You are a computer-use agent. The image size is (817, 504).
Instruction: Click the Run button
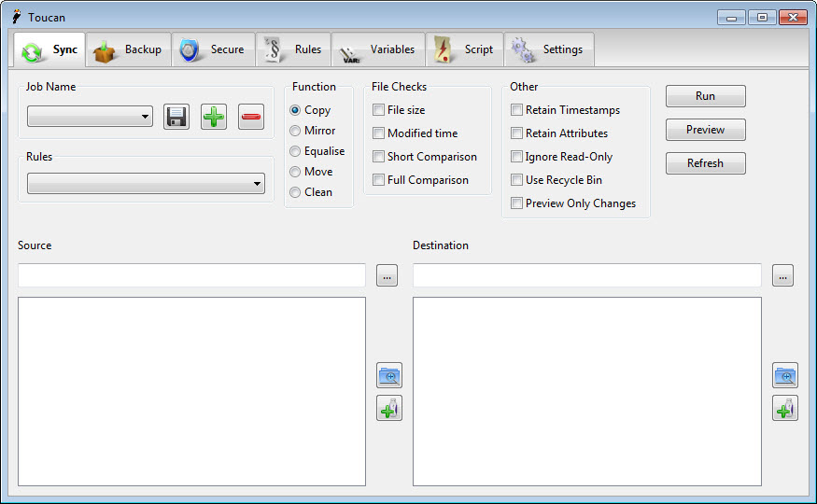coord(706,96)
